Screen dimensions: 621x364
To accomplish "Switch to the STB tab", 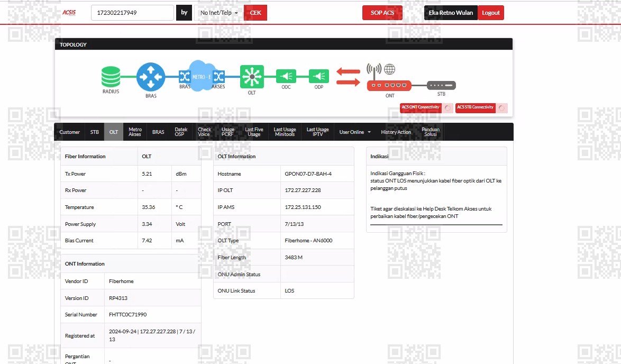I will (95, 132).
